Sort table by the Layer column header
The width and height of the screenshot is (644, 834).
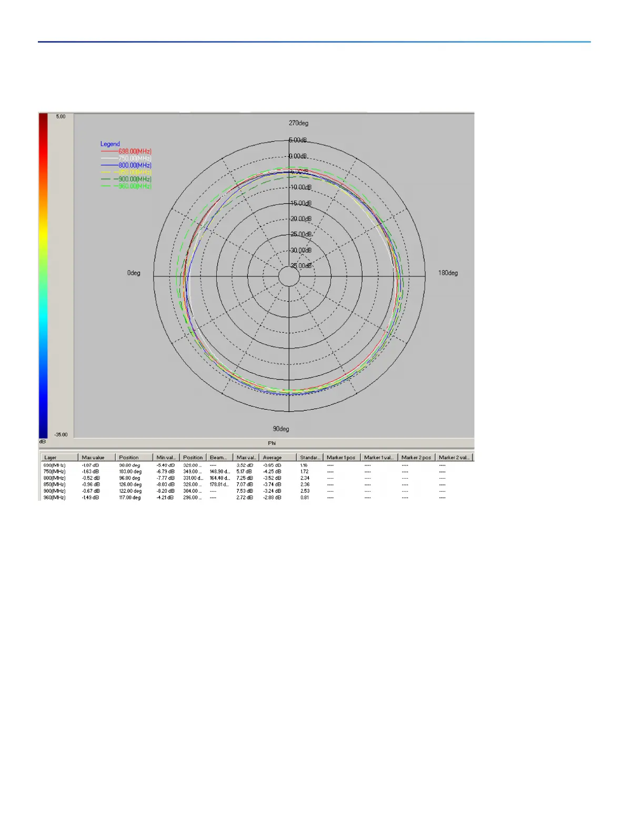pyautogui.click(x=59, y=458)
